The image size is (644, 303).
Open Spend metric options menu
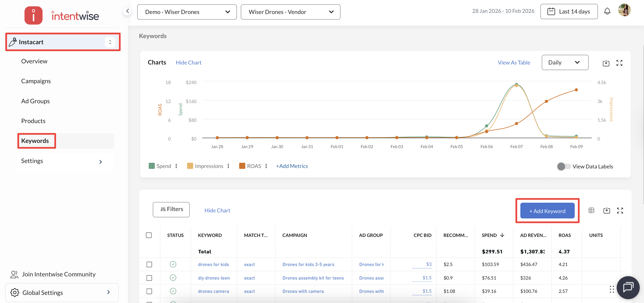point(176,166)
